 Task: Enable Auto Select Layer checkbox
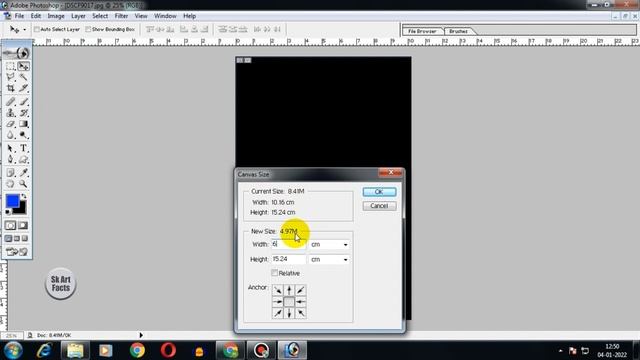37,29
